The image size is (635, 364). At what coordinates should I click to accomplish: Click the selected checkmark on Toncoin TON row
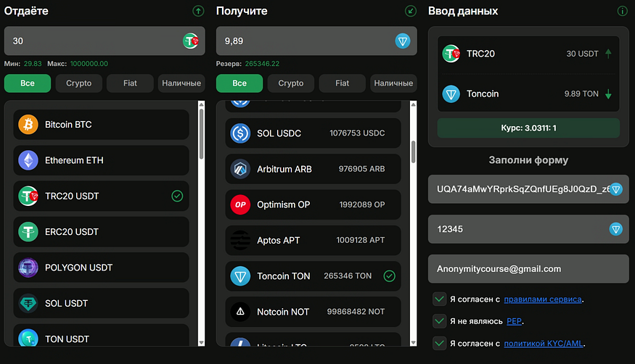coord(389,276)
